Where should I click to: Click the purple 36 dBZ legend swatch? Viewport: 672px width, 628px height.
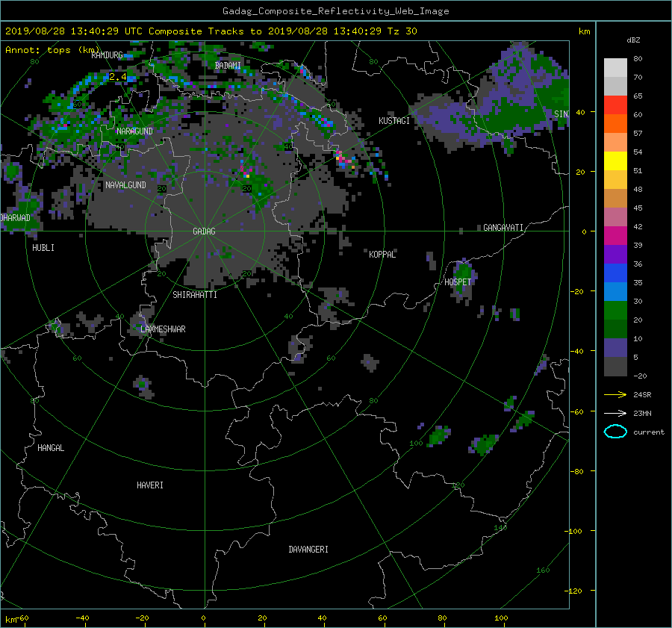pos(615,254)
